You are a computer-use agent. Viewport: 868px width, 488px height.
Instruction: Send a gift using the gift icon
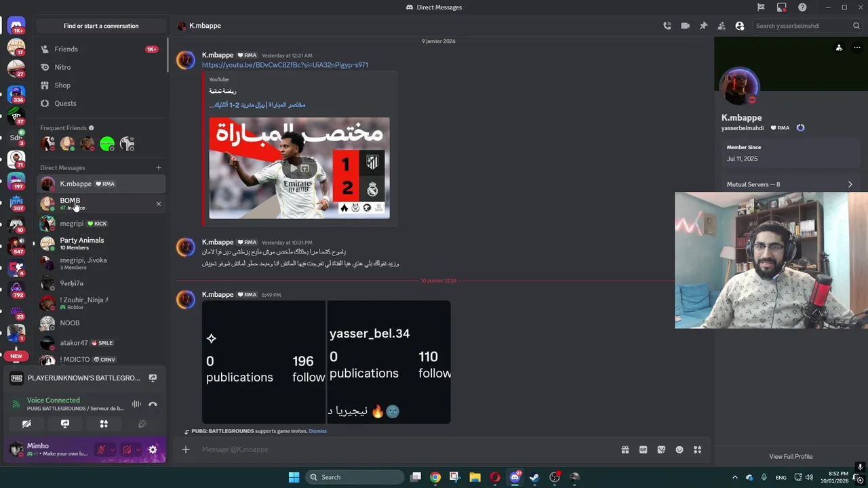(625, 449)
